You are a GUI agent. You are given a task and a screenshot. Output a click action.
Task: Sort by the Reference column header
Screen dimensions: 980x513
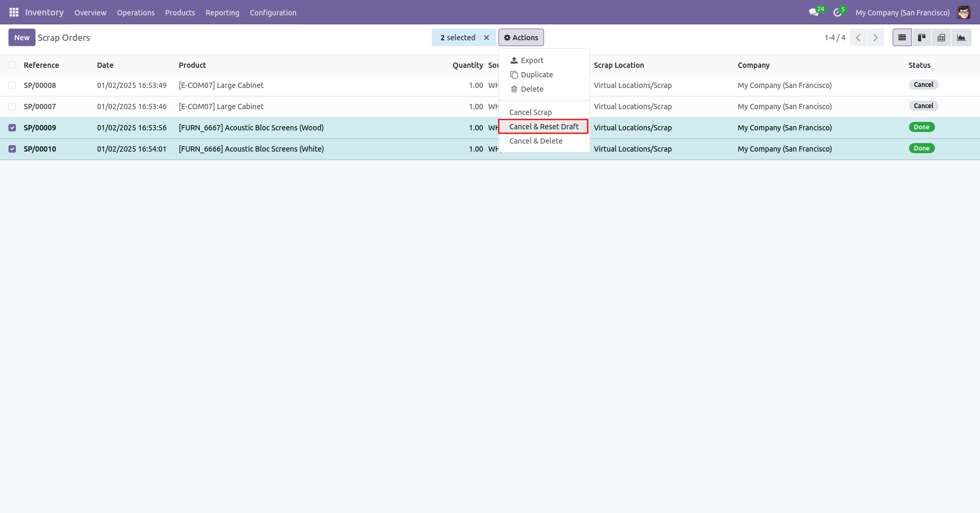(x=41, y=65)
